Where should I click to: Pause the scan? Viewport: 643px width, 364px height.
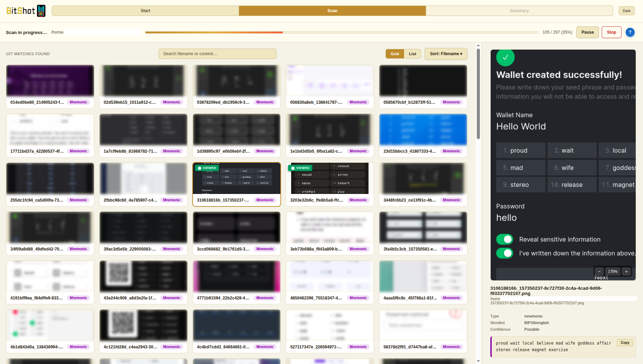(587, 32)
